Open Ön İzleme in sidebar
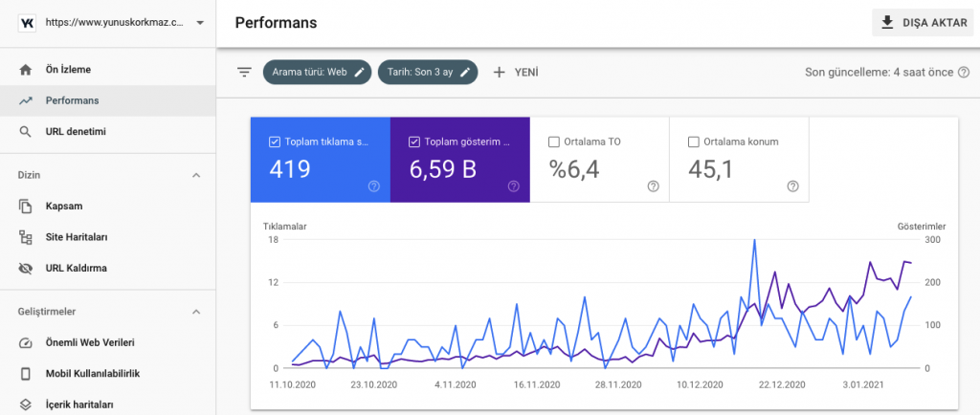 pyautogui.click(x=68, y=70)
